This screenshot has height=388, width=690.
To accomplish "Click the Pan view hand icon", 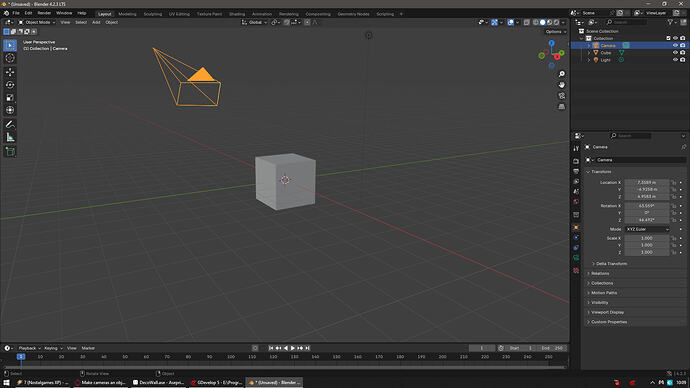I will 562,84.
